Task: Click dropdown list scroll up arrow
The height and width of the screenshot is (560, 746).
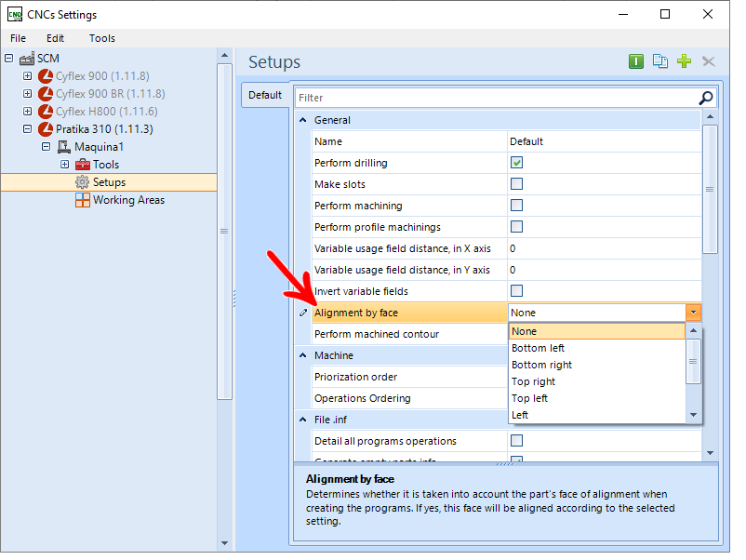Action: click(693, 330)
